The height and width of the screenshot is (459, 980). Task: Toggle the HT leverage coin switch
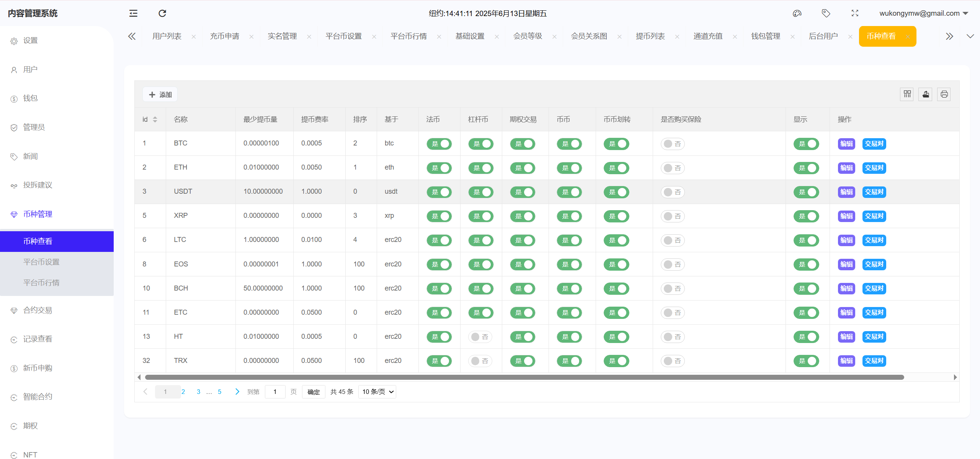pos(480,337)
